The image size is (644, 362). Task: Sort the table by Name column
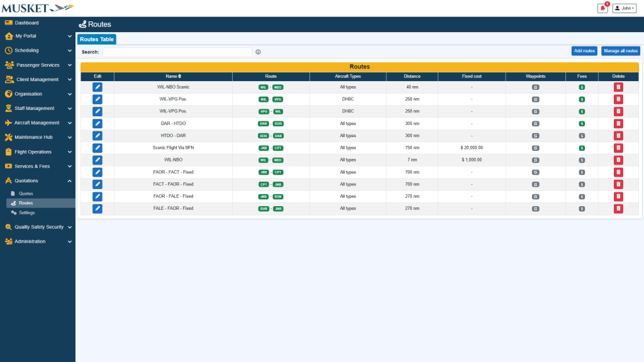173,76
